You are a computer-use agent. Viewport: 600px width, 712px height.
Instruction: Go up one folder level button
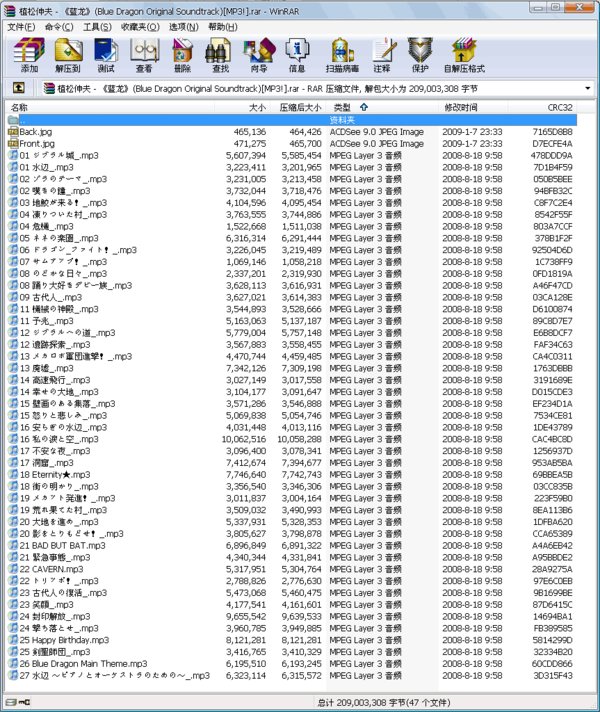[x=18, y=88]
